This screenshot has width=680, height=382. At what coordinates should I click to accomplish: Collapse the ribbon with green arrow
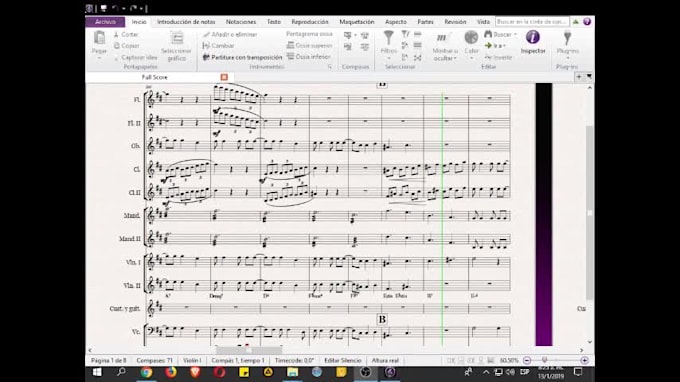coord(575,22)
